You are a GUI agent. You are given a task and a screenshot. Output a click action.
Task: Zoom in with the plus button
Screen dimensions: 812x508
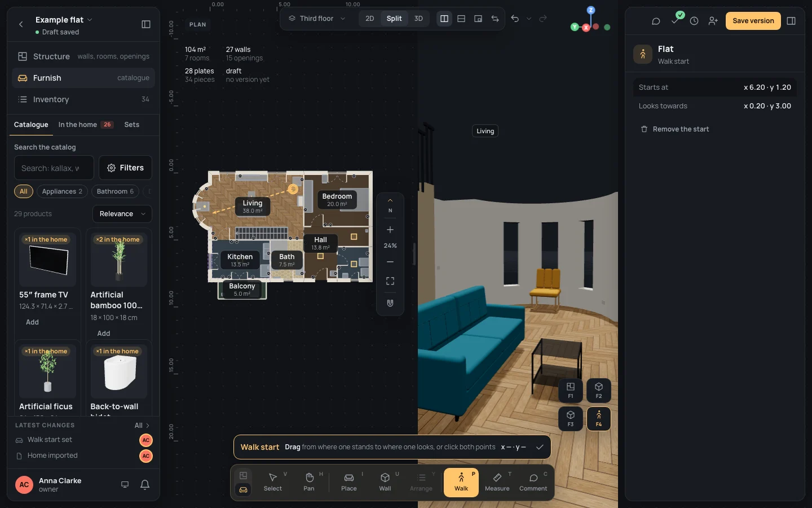point(390,230)
